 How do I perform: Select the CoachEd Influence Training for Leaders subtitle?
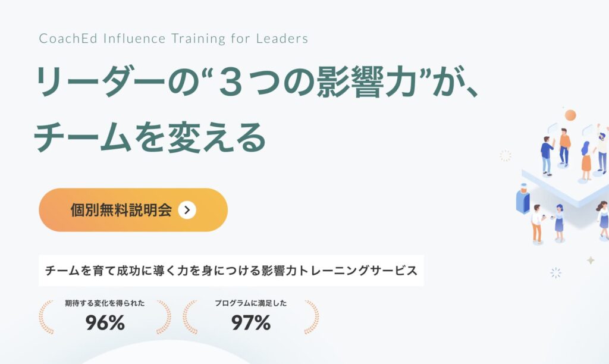(174, 39)
